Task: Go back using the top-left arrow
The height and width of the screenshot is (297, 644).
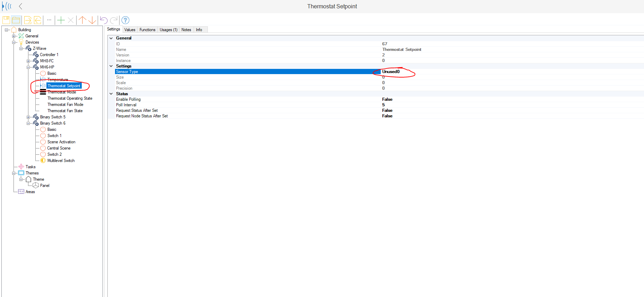Action: coord(21,6)
